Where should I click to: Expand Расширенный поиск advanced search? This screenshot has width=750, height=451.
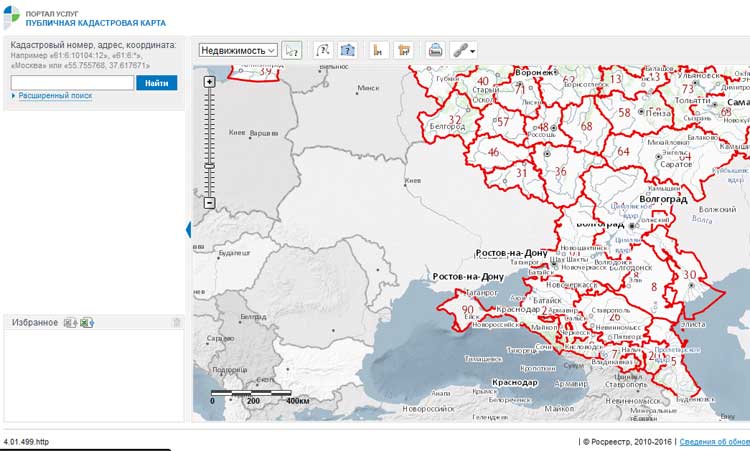(x=55, y=96)
